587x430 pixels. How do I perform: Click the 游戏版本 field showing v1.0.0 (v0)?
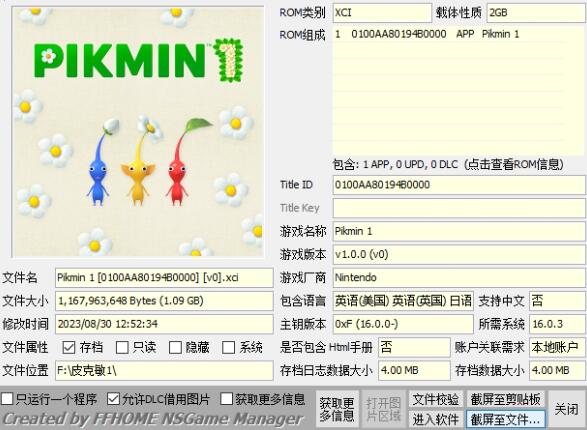[x=459, y=254]
